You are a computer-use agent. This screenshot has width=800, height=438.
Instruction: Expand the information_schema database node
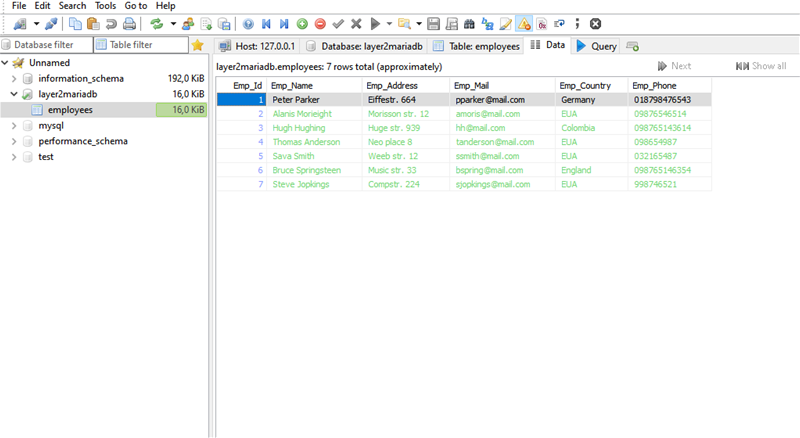pos(14,78)
